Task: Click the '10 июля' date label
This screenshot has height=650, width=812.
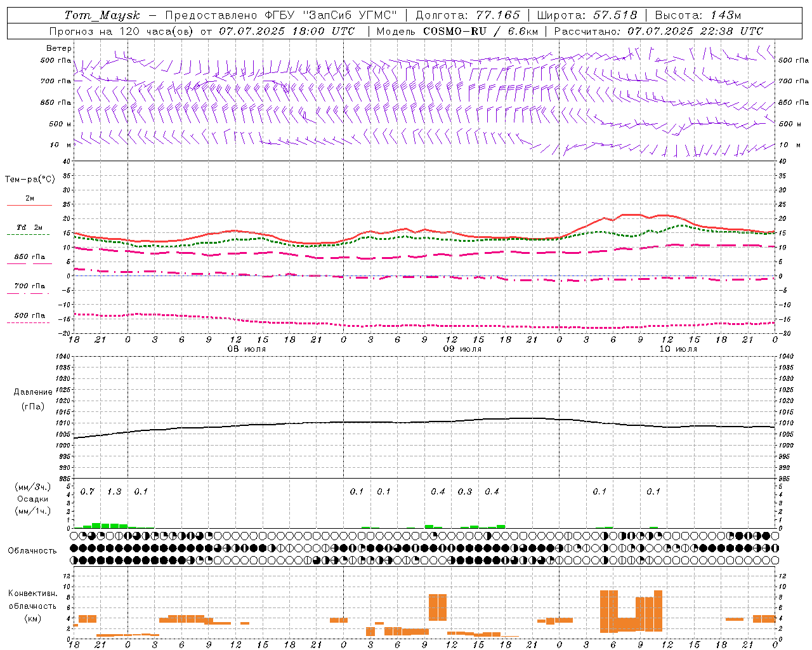Action: (678, 349)
